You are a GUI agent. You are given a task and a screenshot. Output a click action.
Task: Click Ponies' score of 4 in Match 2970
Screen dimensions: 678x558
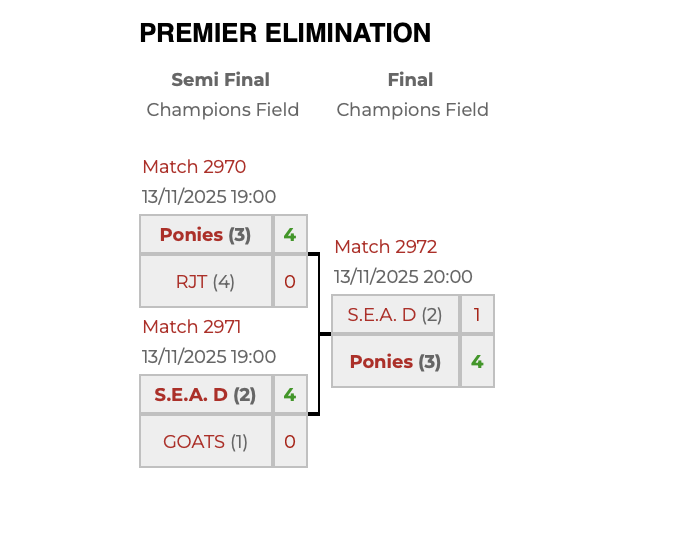290,235
